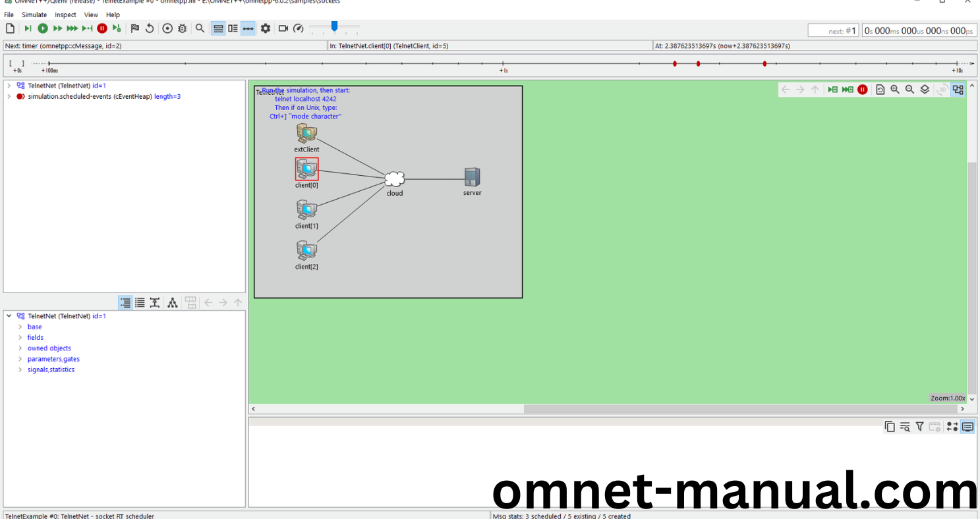Image resolution: width=980 pixels, height=519 pixels.
Task: Click the server module icon
Action: click(472, 177)
